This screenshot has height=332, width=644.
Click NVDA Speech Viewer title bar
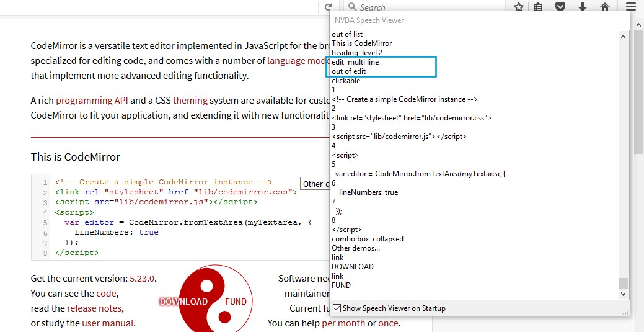[x=479, y=20]
